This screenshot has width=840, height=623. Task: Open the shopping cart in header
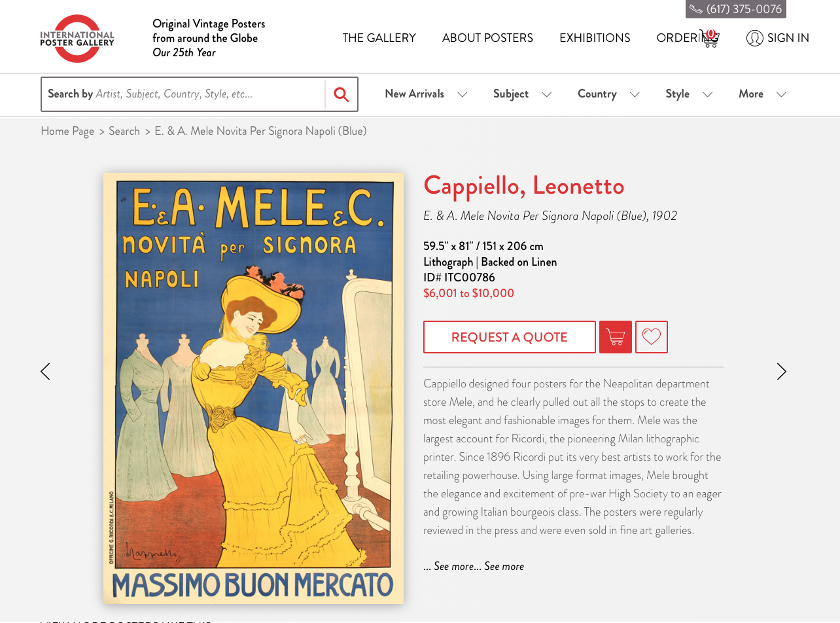(709, 38)
